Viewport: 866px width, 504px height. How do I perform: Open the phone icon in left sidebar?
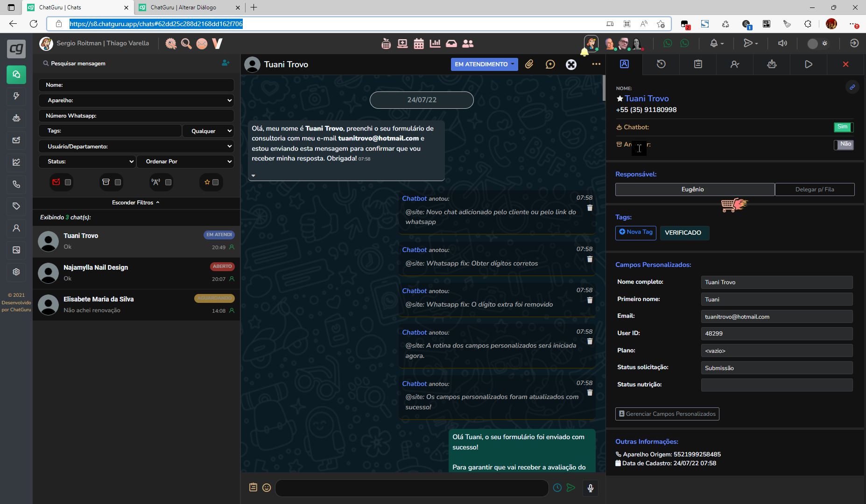click(x=16, y=184)
